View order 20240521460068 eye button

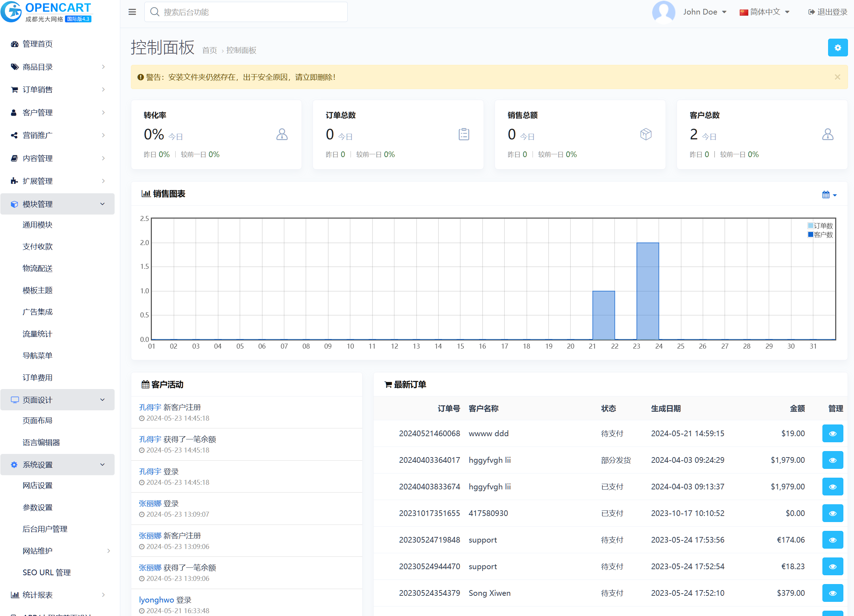coord(833,433)
